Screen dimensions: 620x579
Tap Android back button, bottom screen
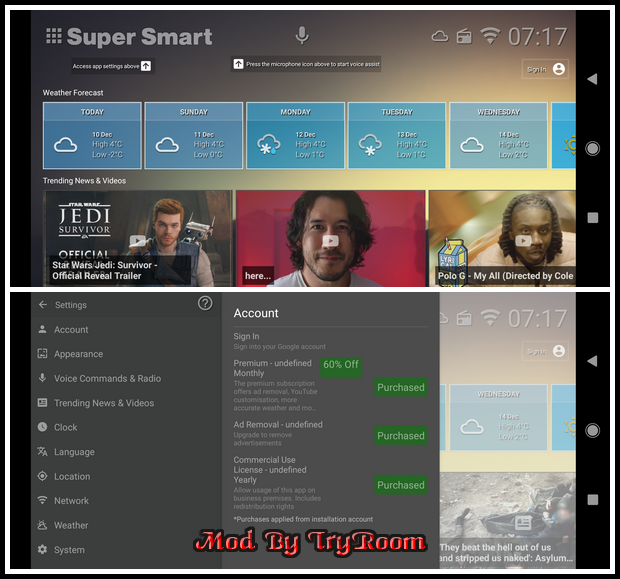[592, 361]
